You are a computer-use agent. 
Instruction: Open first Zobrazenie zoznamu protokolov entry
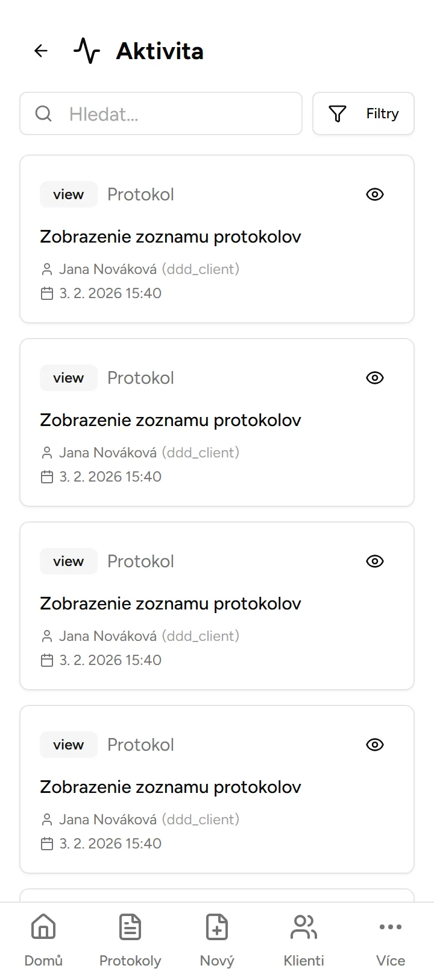point(171,237)
